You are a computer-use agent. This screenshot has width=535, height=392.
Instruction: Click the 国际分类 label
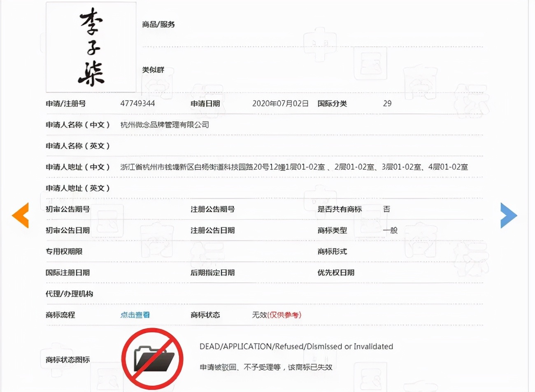332,103
